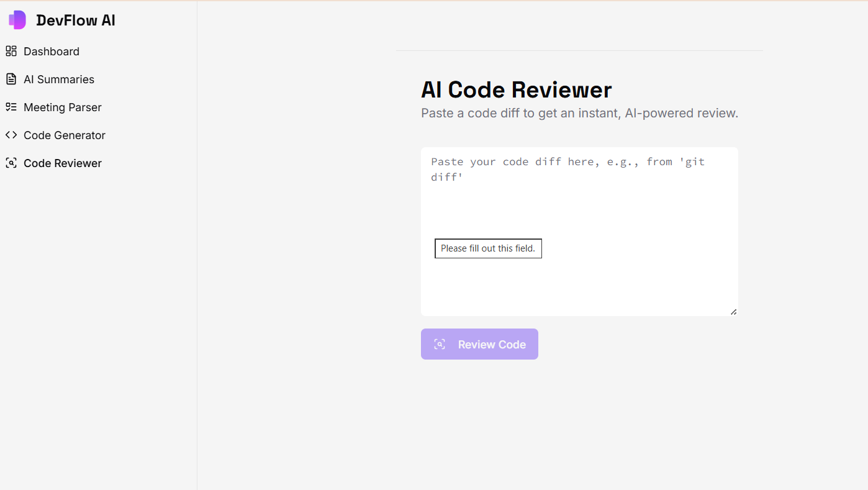Click the DevFlow AI brand title
Image resolution: width=868 pixels, height=490 pixels.
tap(76, 20)
